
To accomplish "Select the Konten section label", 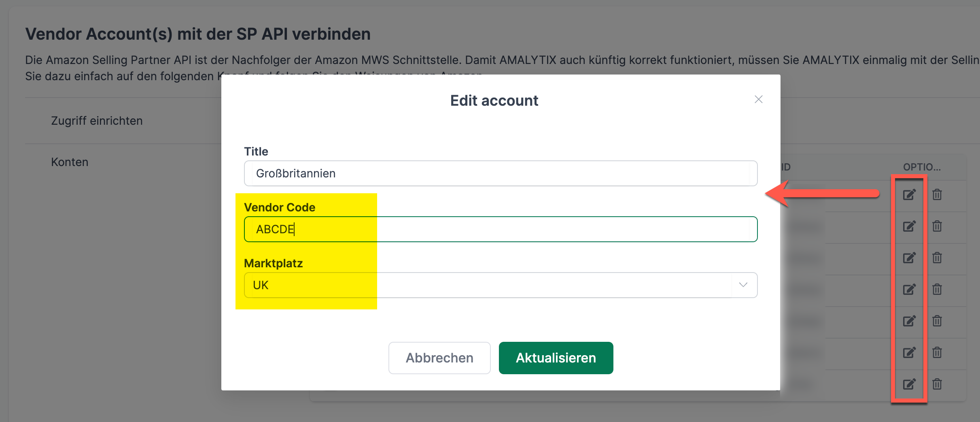I will click(x=70, y=162).
